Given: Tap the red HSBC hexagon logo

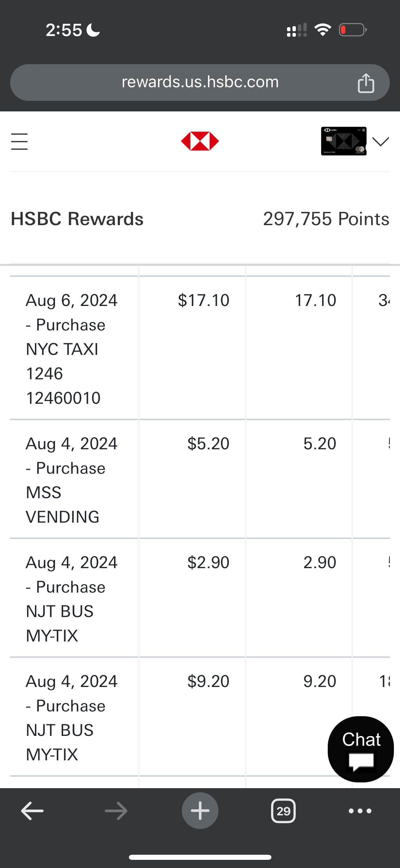Looking at the screenshot, I should [200, 141].
